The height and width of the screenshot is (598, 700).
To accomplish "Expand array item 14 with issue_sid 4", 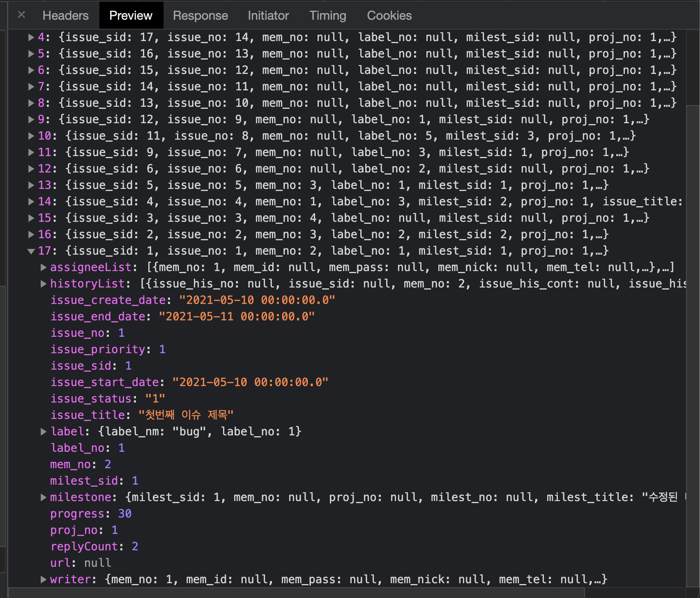I will pyautogui.click(x=31, y=202).
